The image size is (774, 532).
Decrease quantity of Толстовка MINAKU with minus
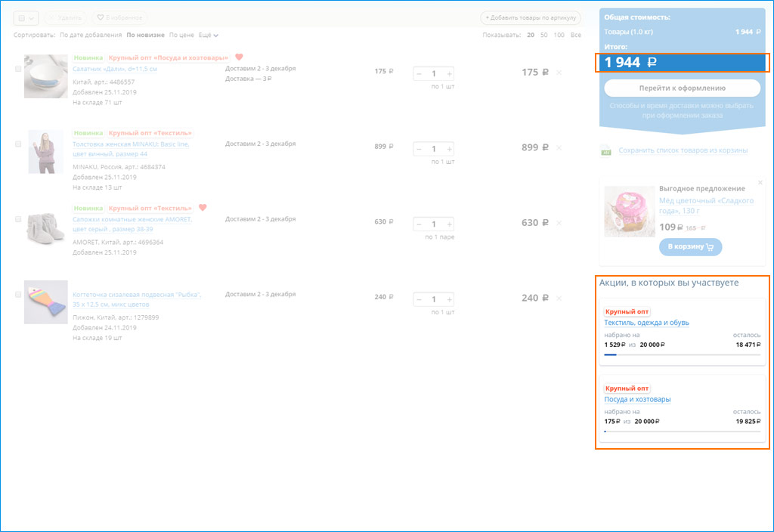click(419, 149)
